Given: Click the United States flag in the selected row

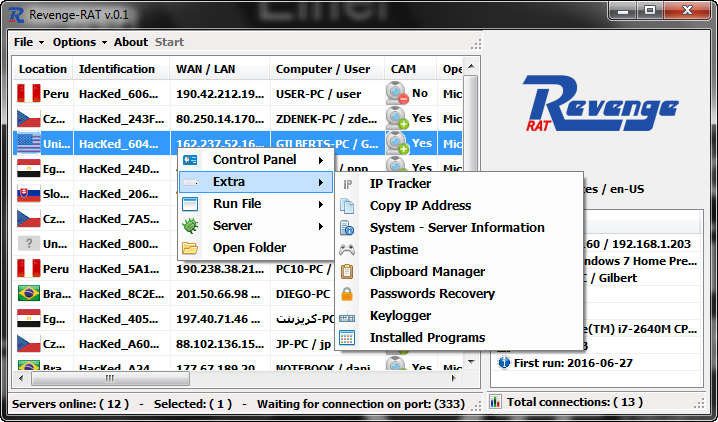Looking at the screenshot, I should [28, 144].
